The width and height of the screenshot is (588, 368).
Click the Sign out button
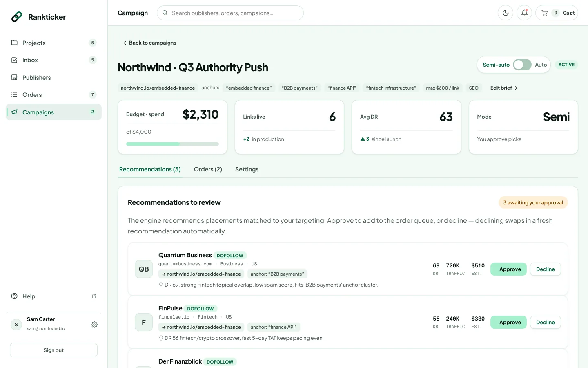pyautogui.click(x=53, y=350)
